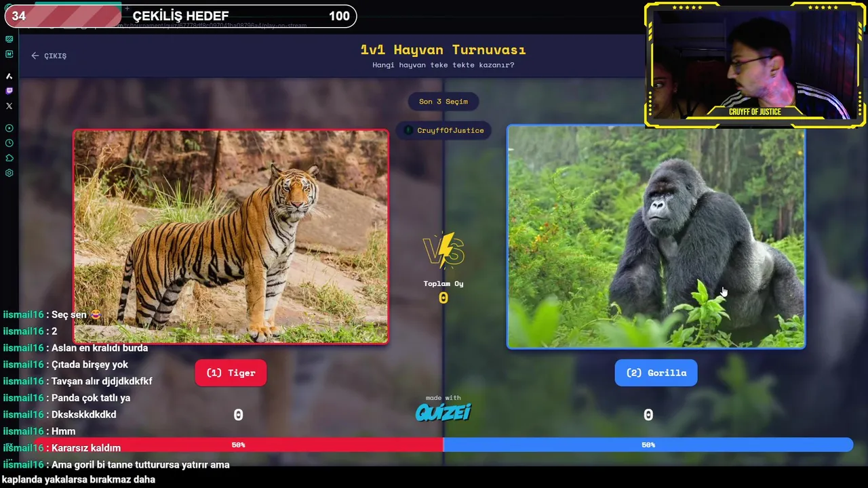Open the striped panel icon in sidebar

[x=9, y=39]
